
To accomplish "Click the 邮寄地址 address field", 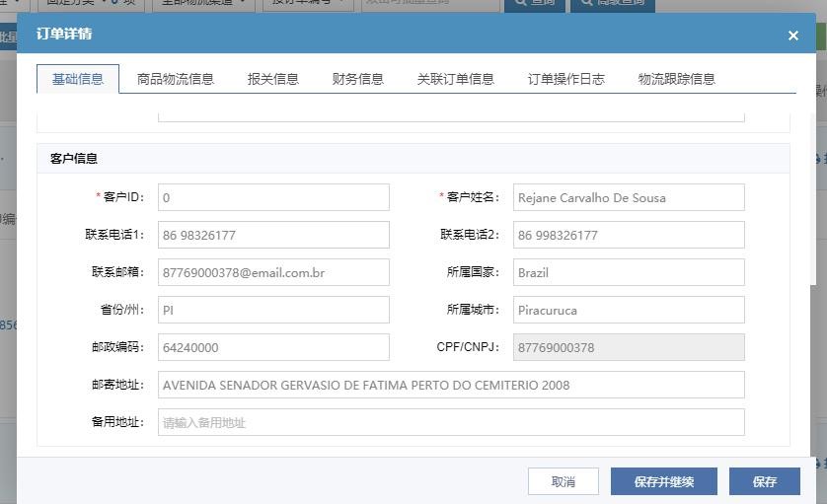I will [451, 385].
